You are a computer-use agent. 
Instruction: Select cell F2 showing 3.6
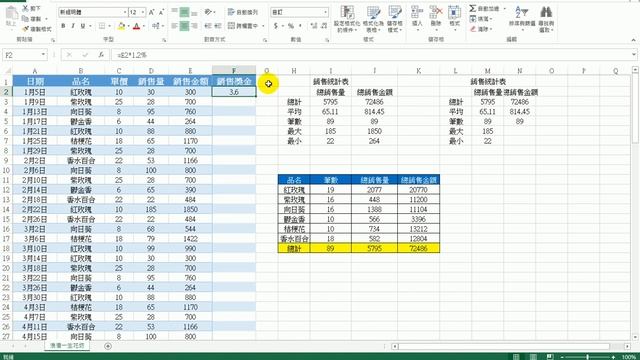point(234,92)
